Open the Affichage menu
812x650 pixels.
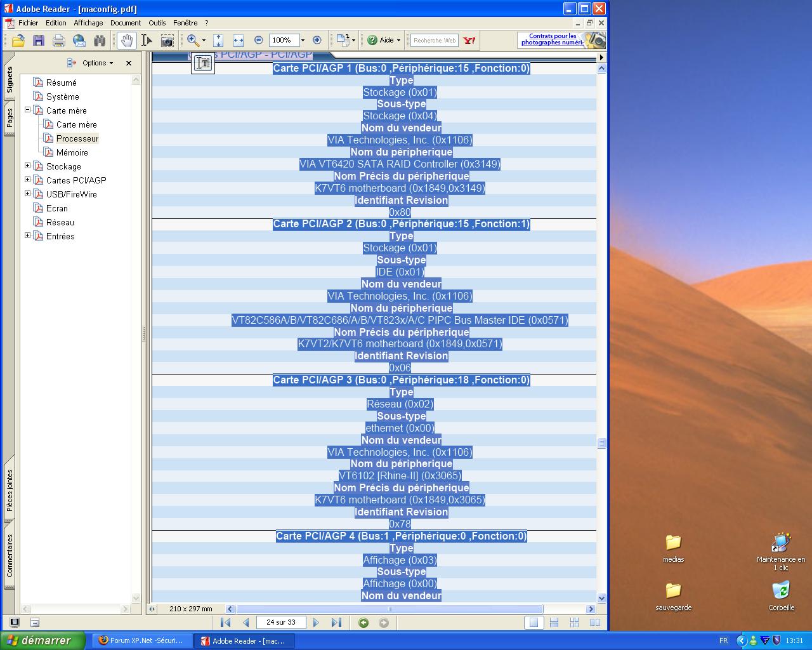pos(88,23)
